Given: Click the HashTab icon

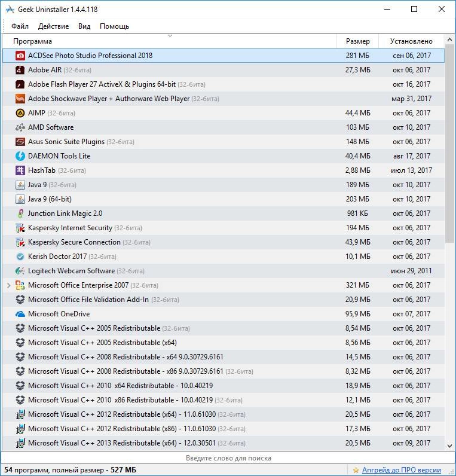Looking at the screenshot, I should tap(20, 170).
